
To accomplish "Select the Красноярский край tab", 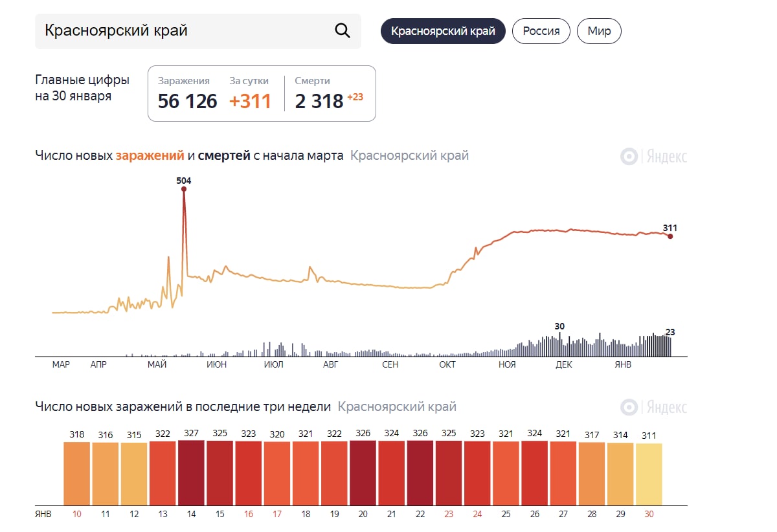I will pyautogui.click(x=443, y=31).
